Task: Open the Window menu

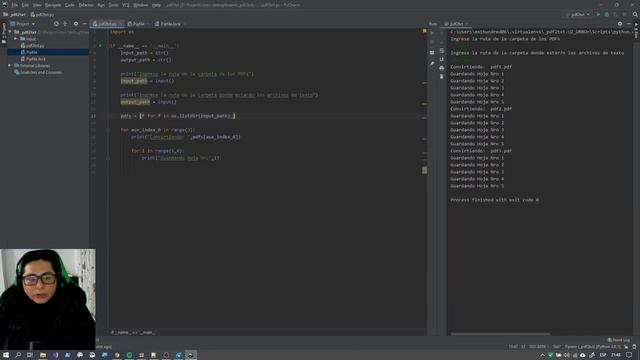Action: (141, 5)
